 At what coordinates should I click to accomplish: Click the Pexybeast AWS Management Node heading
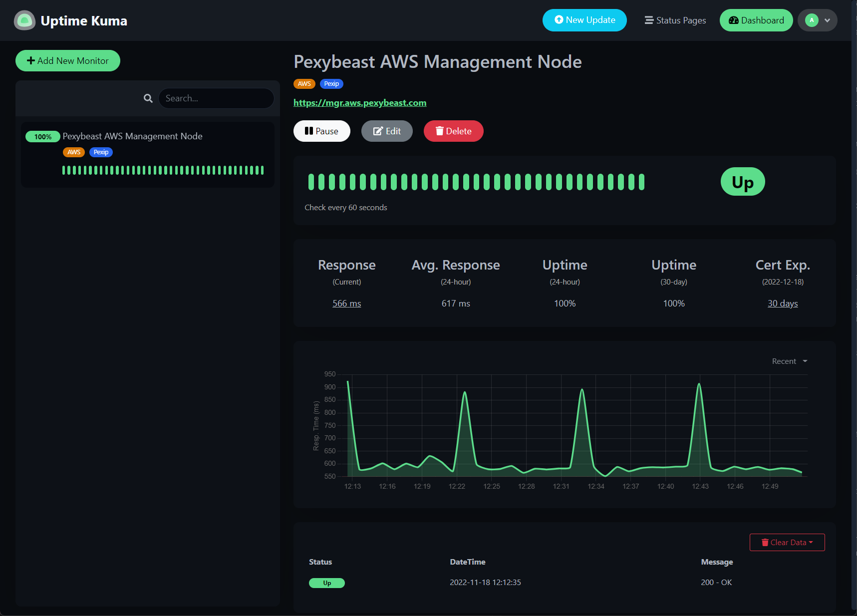(438, 62)
